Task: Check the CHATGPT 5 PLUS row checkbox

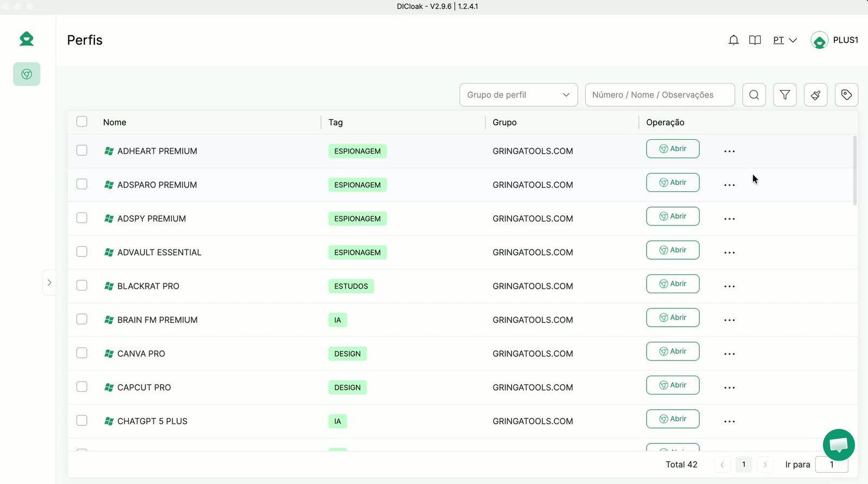Action: (82, 420)
